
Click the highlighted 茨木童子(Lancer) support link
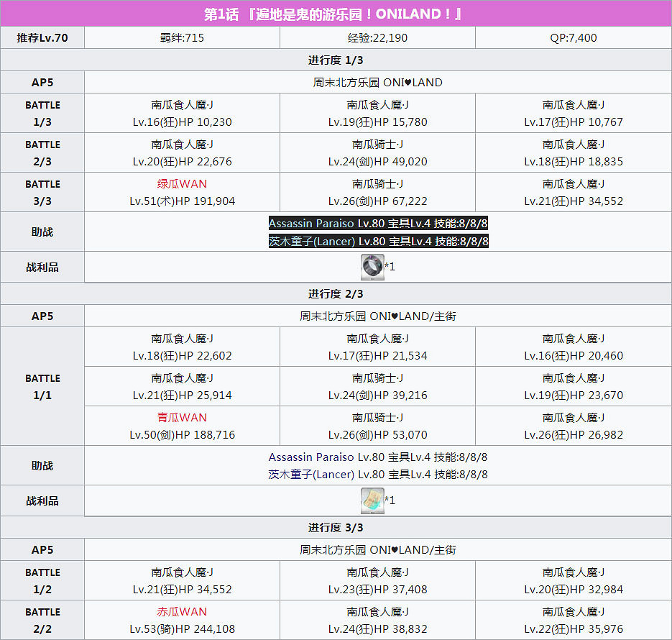[x=311, y=241]
